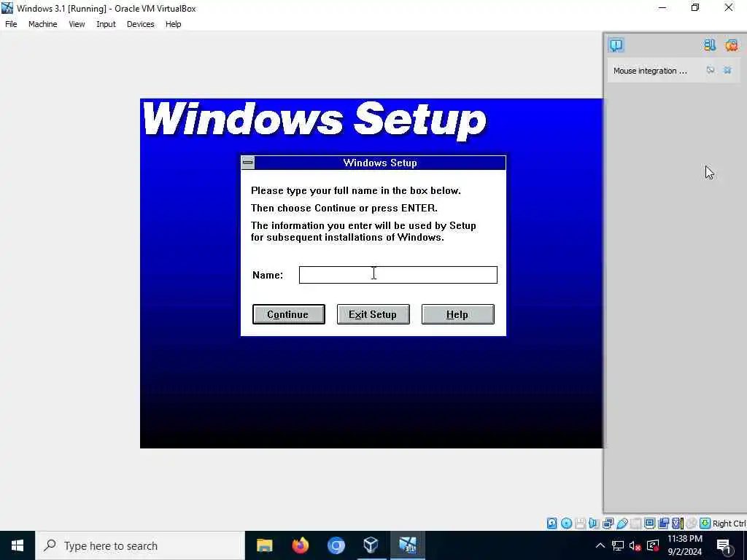This screenshot has height=560, width=747.
Task: Click the VirtualBox window title bar icon
Action: tap(7, 8)
